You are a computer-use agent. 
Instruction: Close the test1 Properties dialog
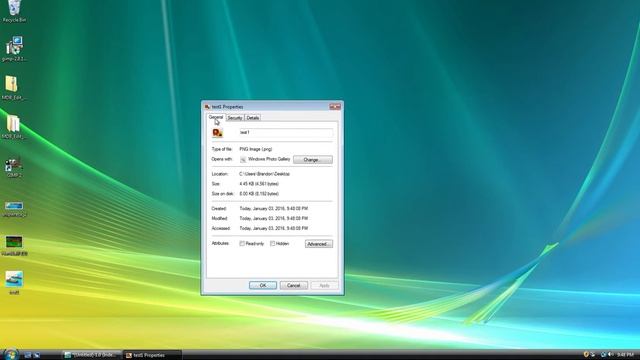(335, 107)
